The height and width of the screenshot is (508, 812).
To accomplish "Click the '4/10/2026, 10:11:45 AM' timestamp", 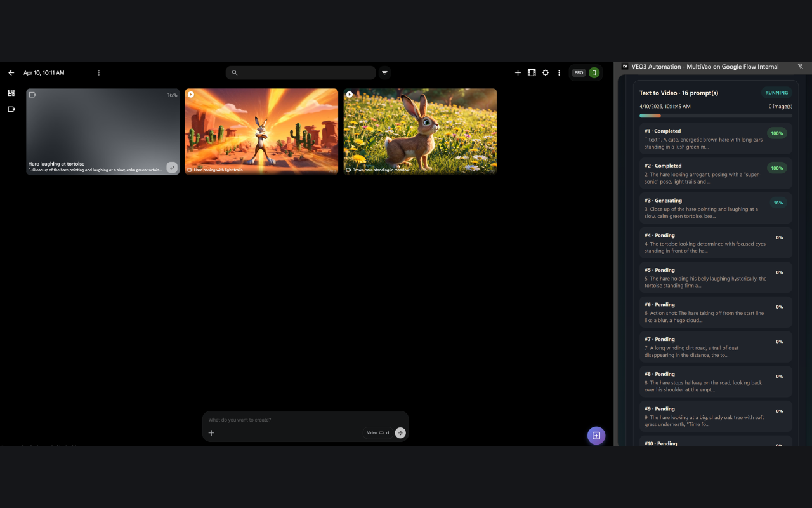I will pyautogui.click(x=665, y=106).
